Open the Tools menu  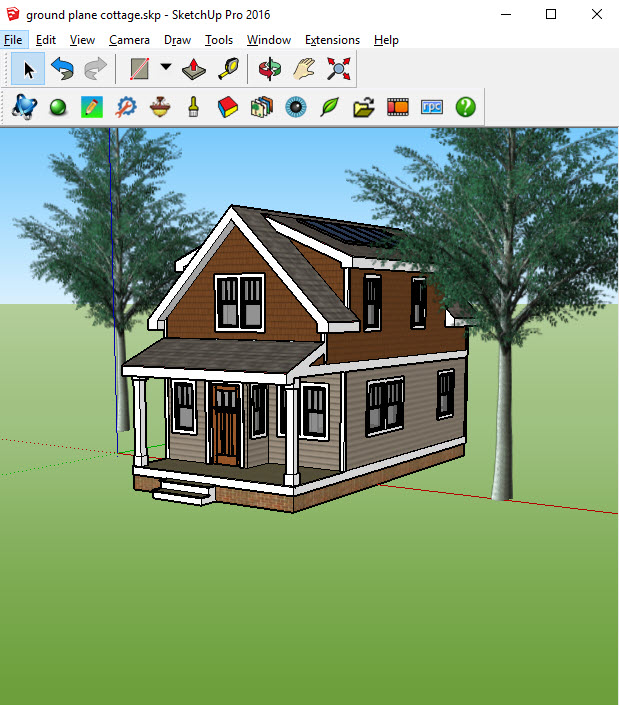(x=219, y=40)
